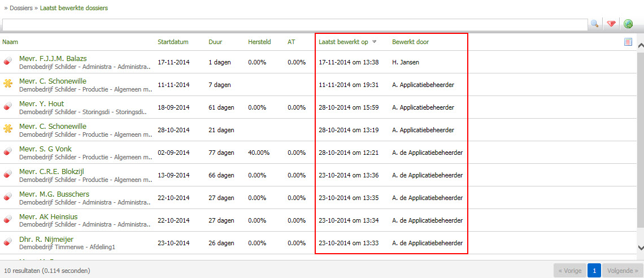Click the green globe export icon

coord(628,24)
